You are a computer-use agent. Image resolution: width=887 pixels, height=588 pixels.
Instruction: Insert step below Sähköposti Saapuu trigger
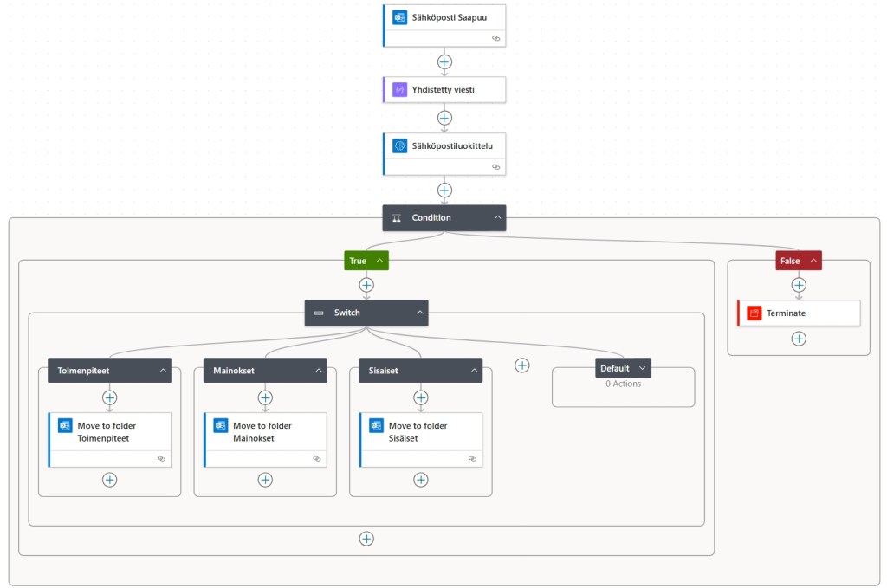444,61
